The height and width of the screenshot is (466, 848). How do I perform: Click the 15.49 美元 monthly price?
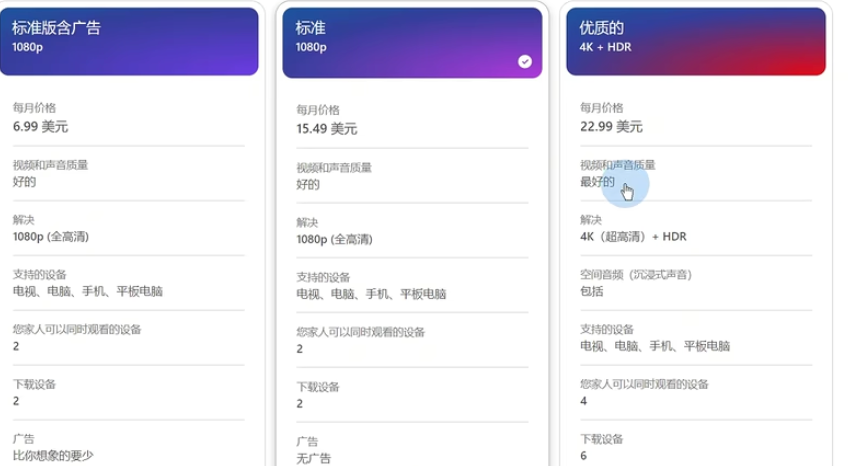click(327, 129)
